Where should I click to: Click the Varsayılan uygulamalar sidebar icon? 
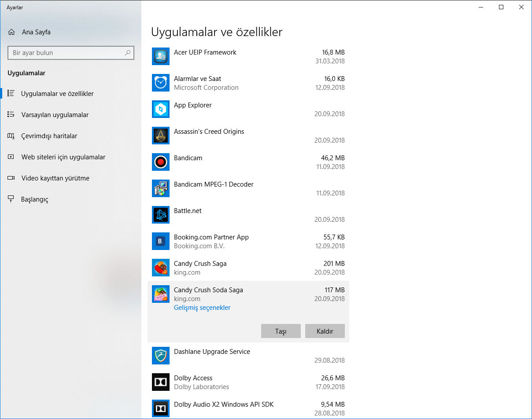click(x=11, y=114)
